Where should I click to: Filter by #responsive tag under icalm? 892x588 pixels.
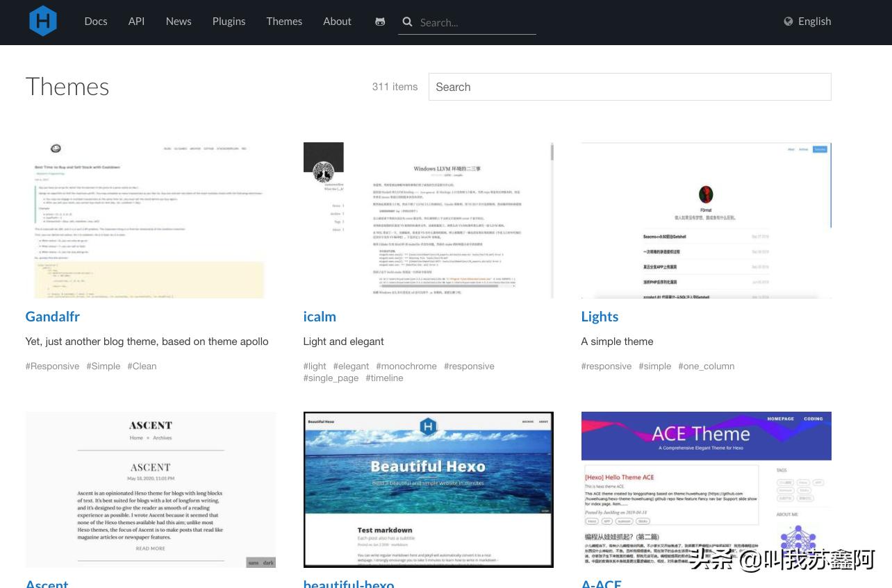(x=469, y=366)
